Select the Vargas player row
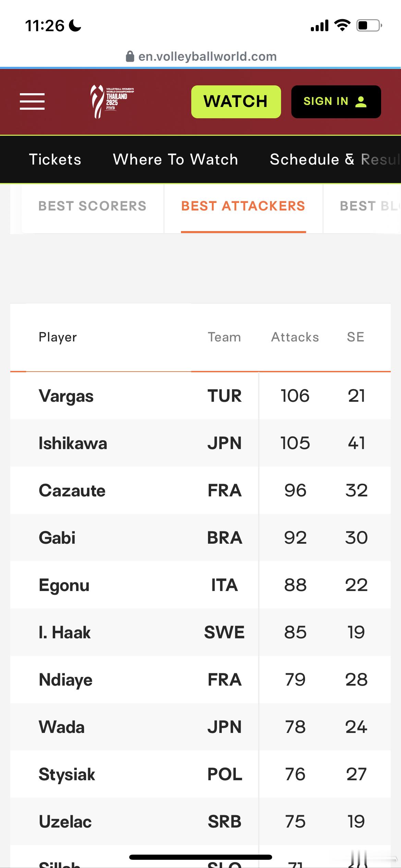 200,396
